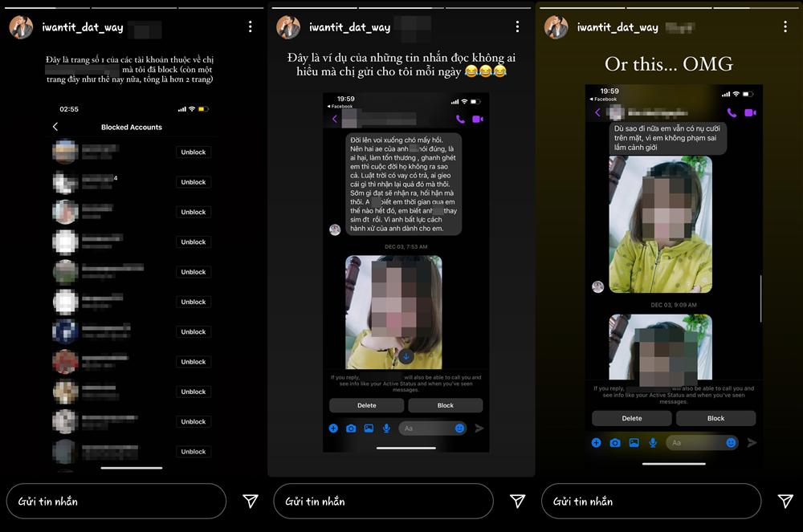Click the microphone icon in the right chat toolbar
Viewport: 803px width, 532px height.
coord(653,442)
